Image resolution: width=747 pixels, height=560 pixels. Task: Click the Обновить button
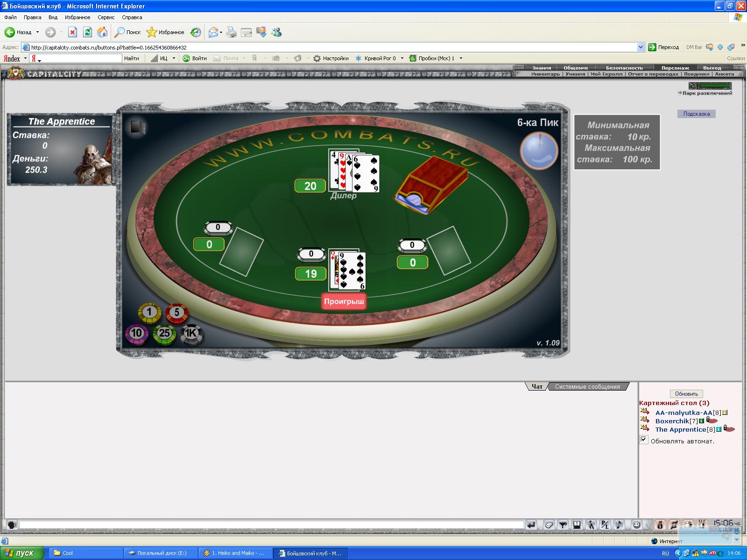(x=686, y=394)
